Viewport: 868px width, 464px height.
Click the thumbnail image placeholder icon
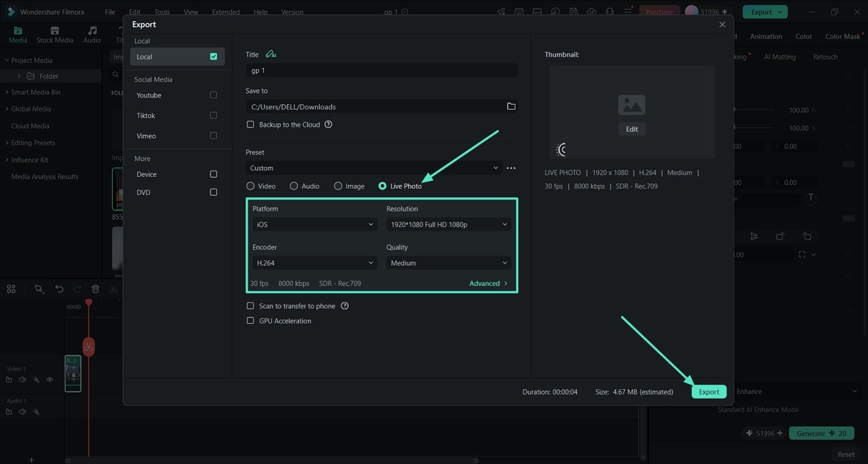(x=631, y=105)
